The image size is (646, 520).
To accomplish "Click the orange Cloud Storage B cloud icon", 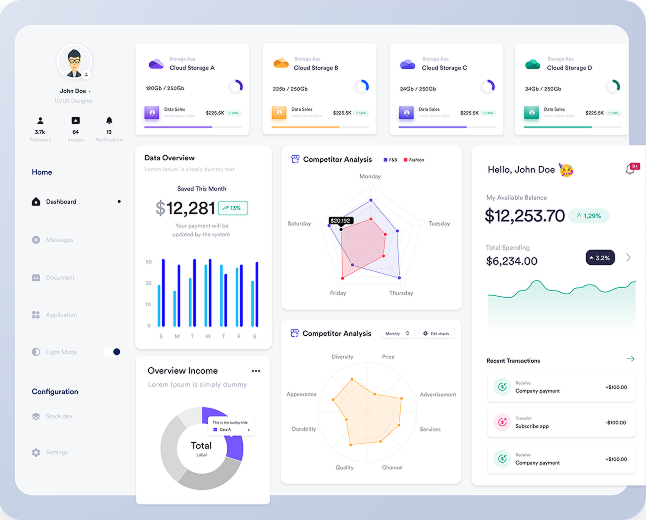I will point(282,64).
